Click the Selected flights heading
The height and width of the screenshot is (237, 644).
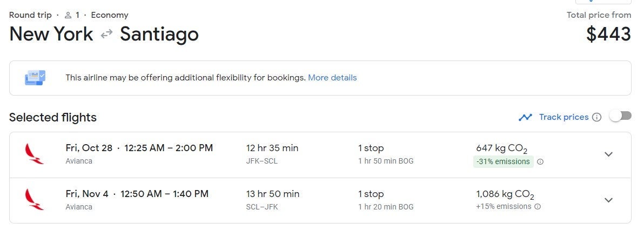tap(53, 117)
